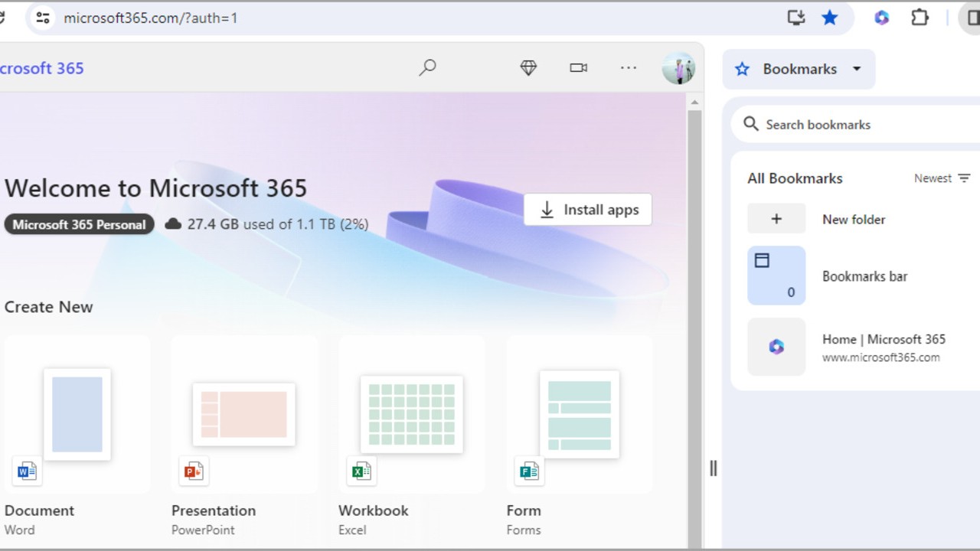Click the star icon in Bookmarks panel header

click(x=742, y=69)
